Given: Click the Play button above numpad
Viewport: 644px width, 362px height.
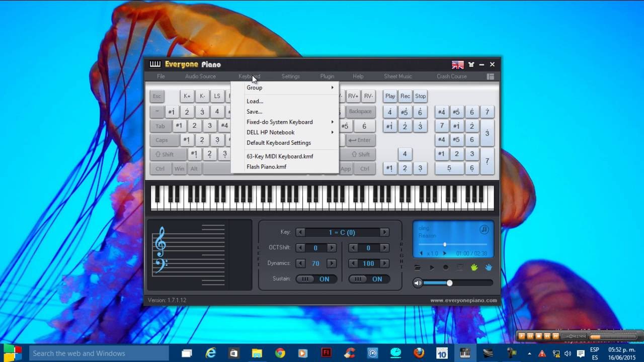Looking at the screenshot, I should (x=390, y=96).
